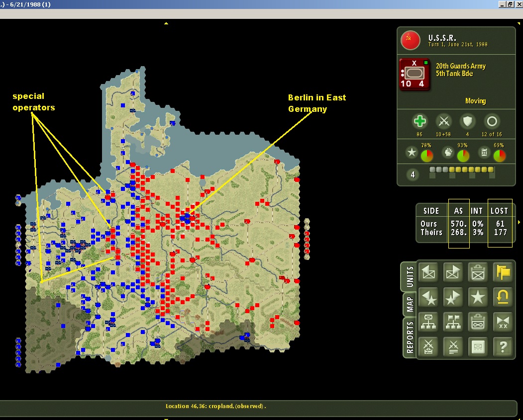Open unit report clipboard icon
Viewport: 523px width, 420px height.
coord(478,272)
